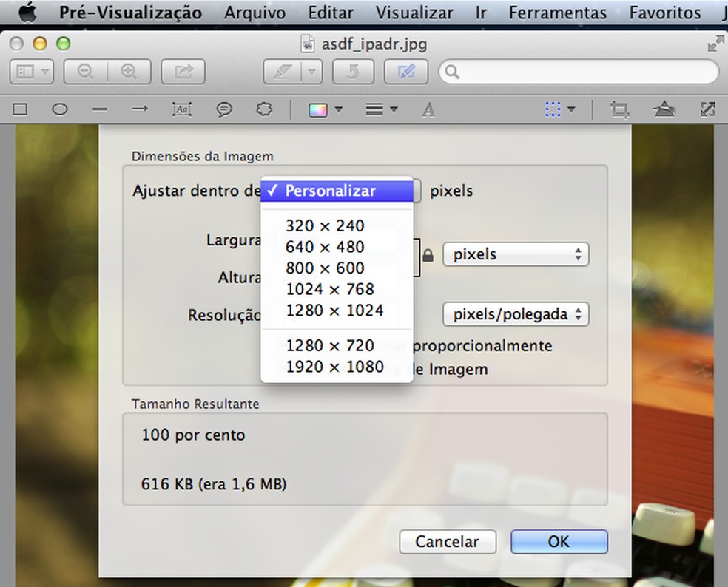Enter full screen with the window arrows icon
This screenshot has height=587, width=728.
pos(715,44)
